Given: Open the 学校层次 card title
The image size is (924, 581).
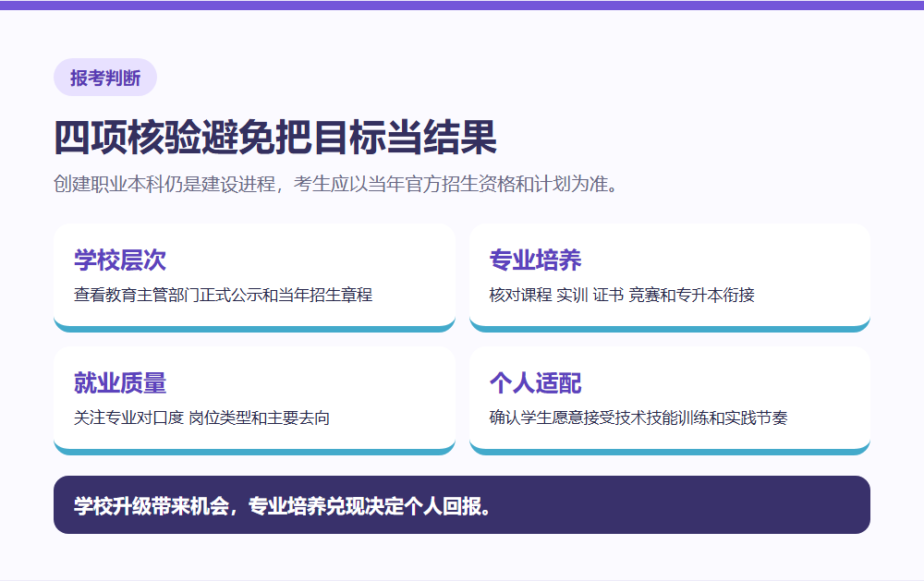Looking at the screenshot, I should [x=120, y=260].
